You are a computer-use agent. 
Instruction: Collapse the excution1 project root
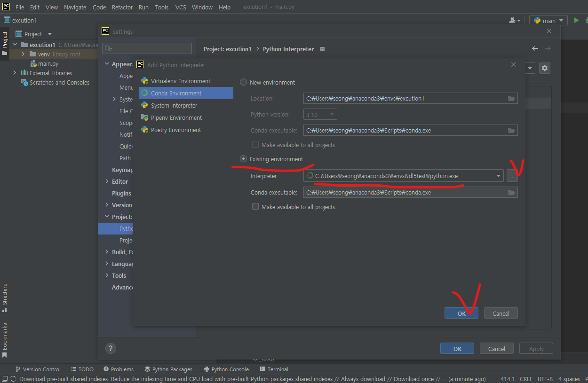[15, 45]
